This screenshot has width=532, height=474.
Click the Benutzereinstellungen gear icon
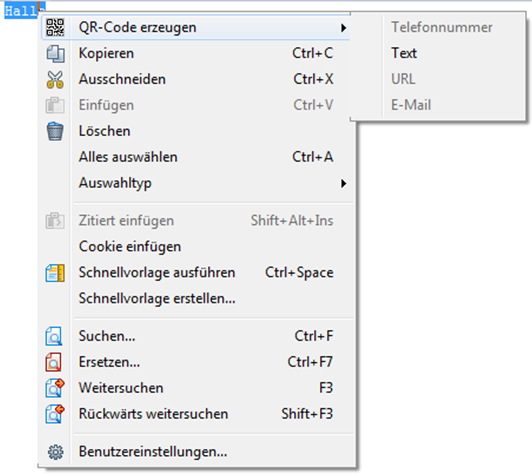click(55, 452)
